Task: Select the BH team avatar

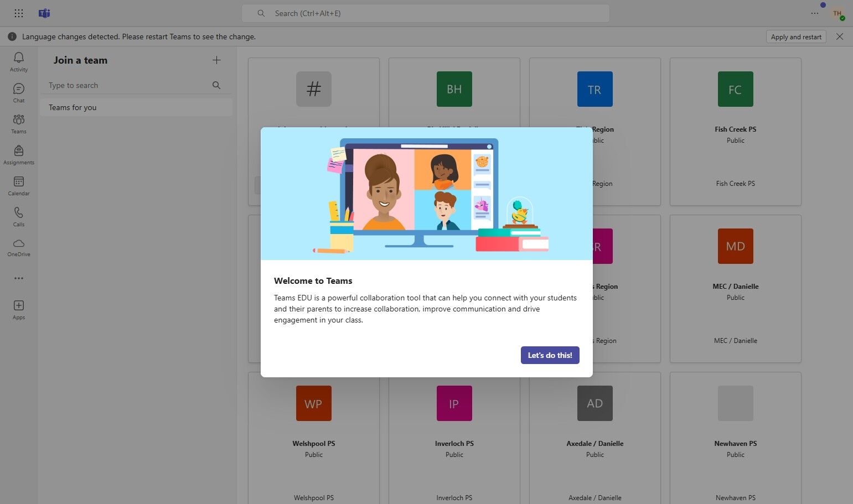Action: 454,89
